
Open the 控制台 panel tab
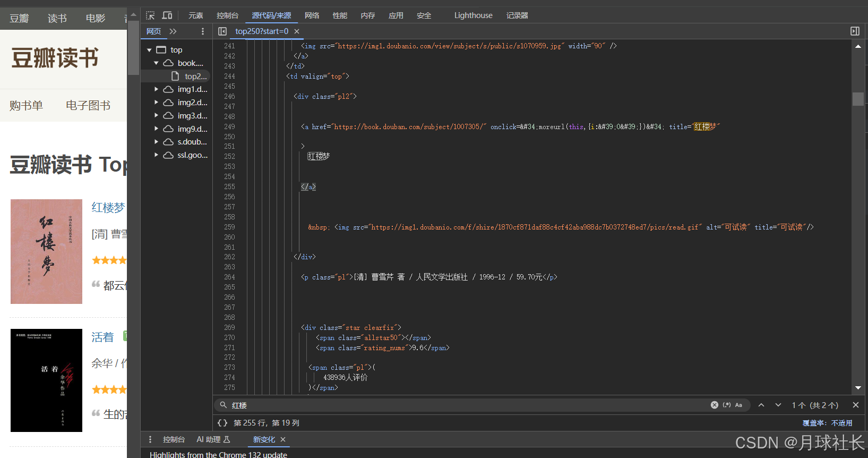[227, 15]
